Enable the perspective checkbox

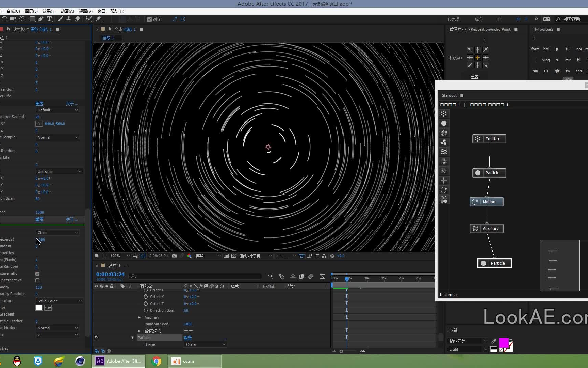[37, 280]
